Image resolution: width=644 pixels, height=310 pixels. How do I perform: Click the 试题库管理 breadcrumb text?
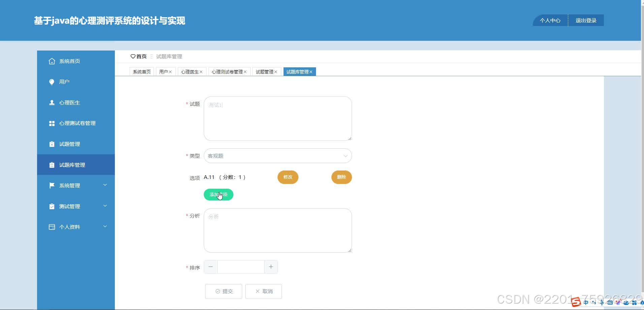click(169, 56)
